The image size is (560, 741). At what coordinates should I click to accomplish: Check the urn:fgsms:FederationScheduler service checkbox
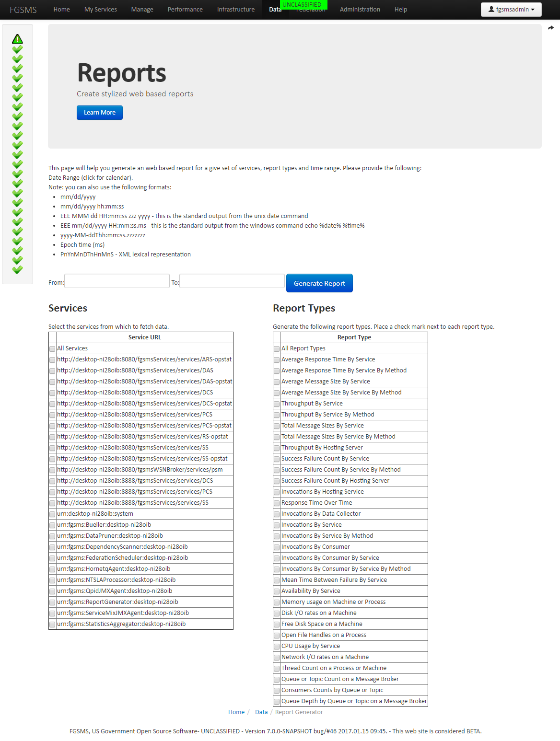pyautogui.click(x=52, y=558)
